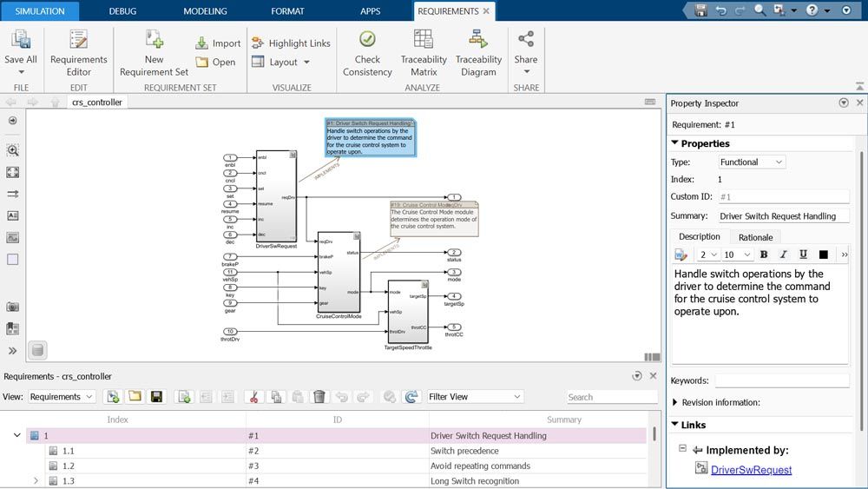
Task: Click the delete trash icon in requirements toolbar
Action: 319,397
